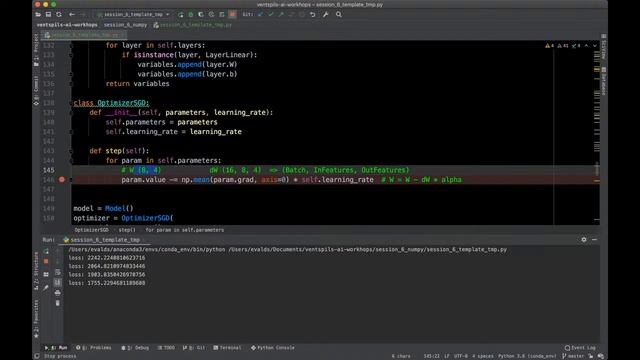Open the Run tool window button
This screenshot has height=360, width=640.
pyautogui.click(x=56, y=348)
